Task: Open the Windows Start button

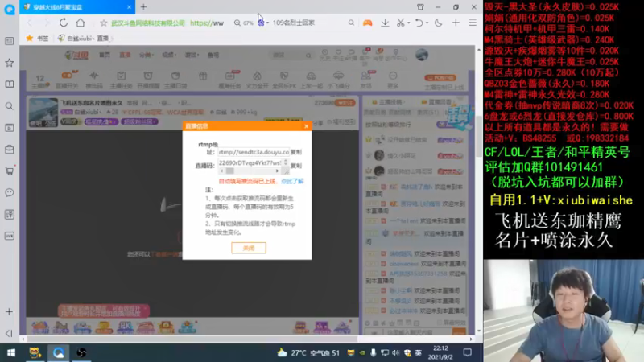Action: pos(11,352)
